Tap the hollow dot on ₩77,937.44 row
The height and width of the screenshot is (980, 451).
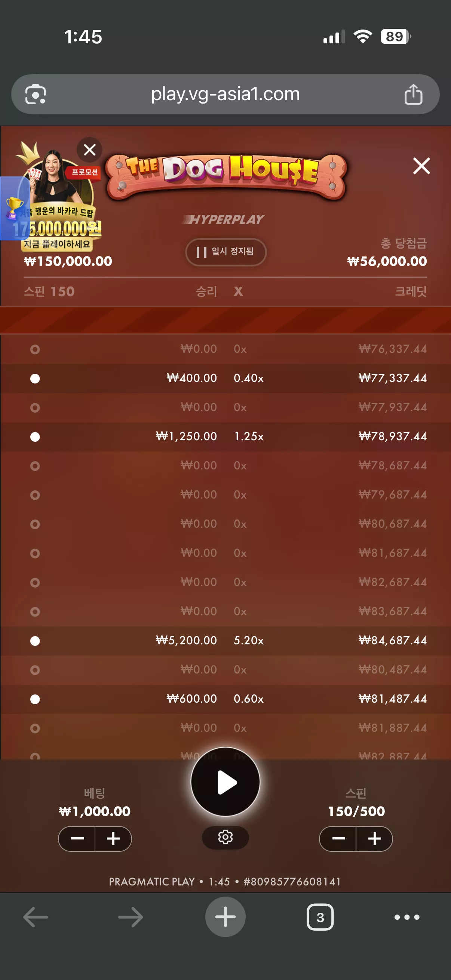pos(35,408)
